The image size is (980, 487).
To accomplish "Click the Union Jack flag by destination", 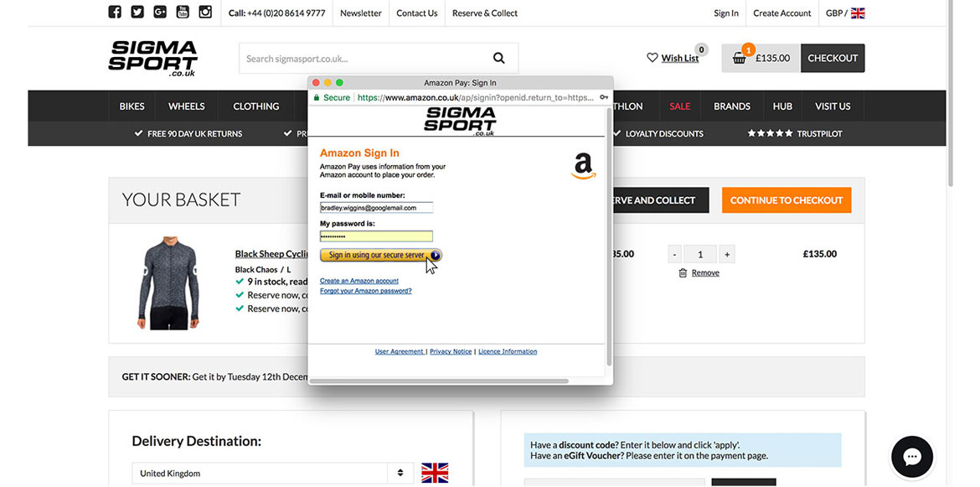I will (x=435, y=473).
